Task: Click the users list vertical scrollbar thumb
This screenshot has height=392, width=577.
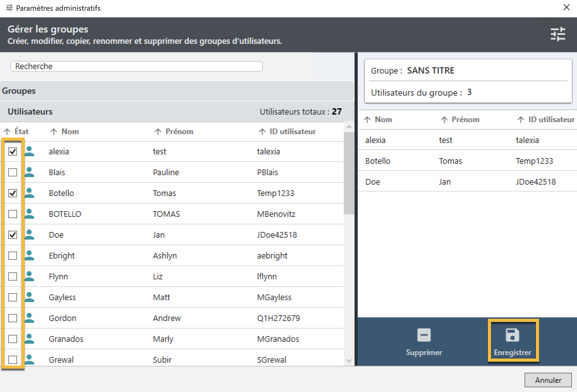Action: (349, 173)
